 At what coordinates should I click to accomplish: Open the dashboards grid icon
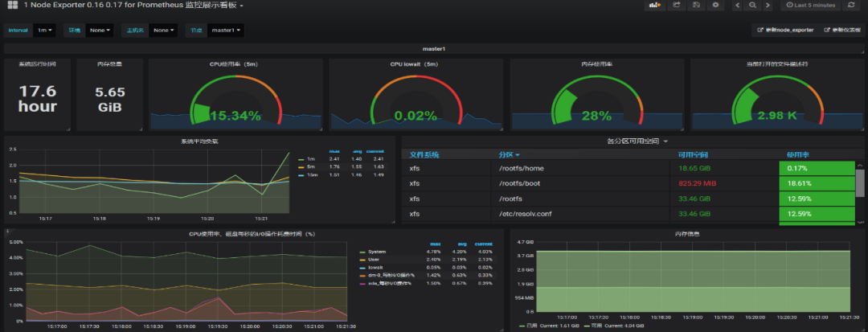[x=12, y=5]
